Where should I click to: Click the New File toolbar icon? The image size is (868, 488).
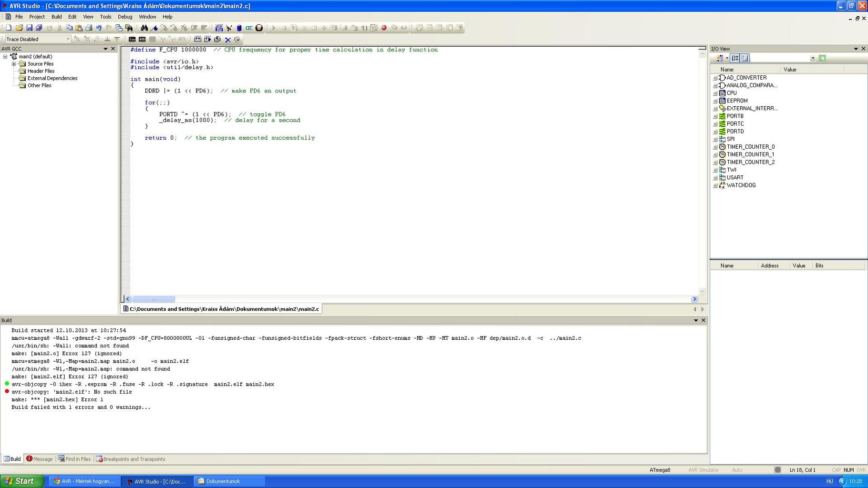coord(9,28)
